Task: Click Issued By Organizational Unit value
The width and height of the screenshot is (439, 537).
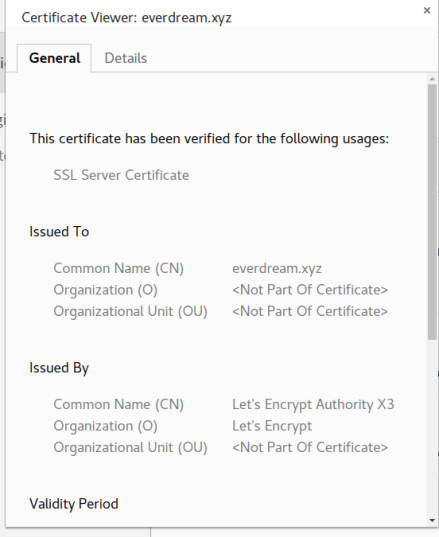Action: point(310,447)
